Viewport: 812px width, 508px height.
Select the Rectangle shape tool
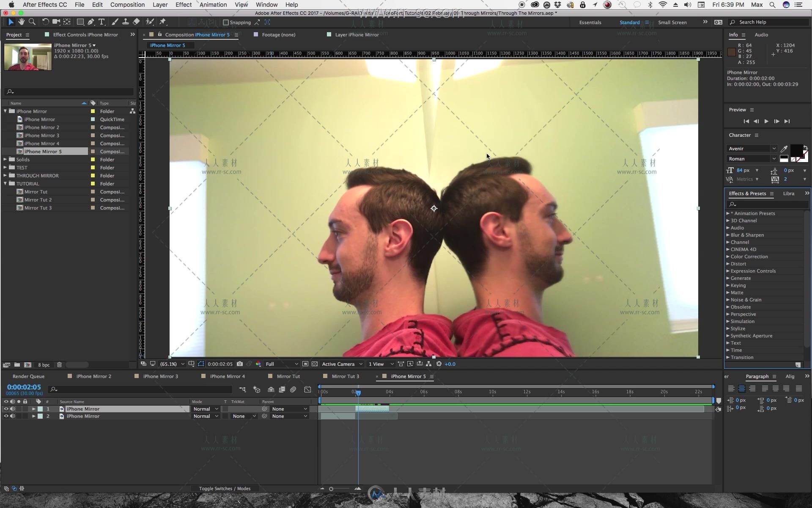(x=80, y=22)
